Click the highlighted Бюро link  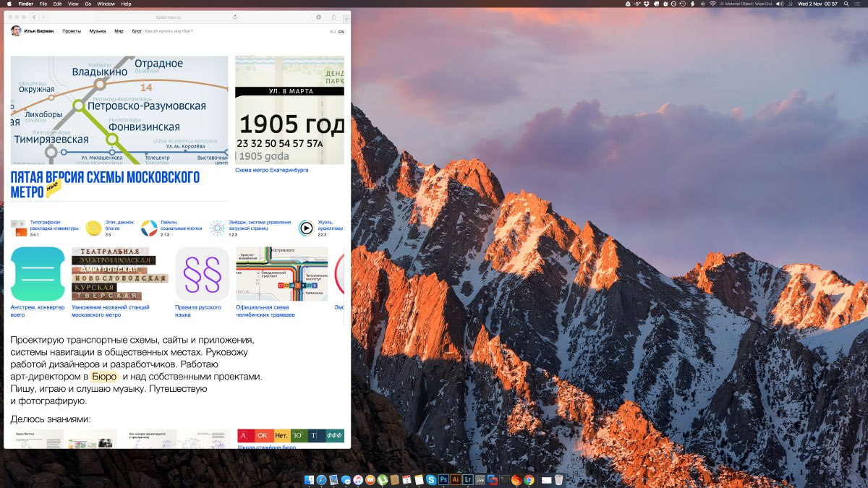pos(105,377)
